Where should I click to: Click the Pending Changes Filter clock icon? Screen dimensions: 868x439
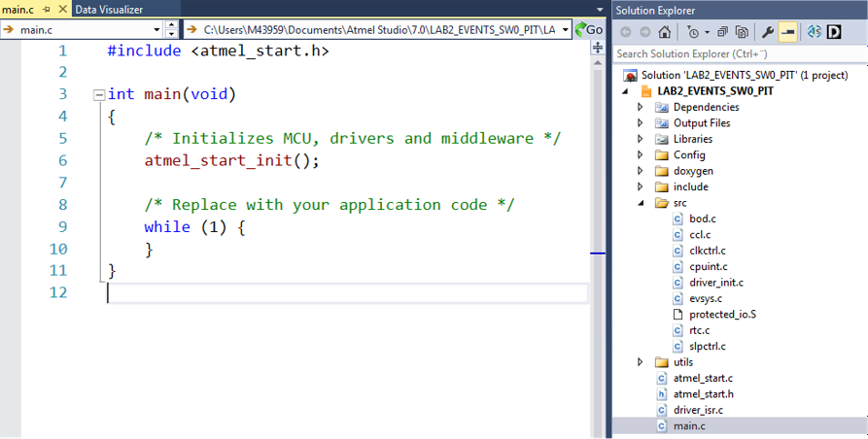tap(693, 32)
